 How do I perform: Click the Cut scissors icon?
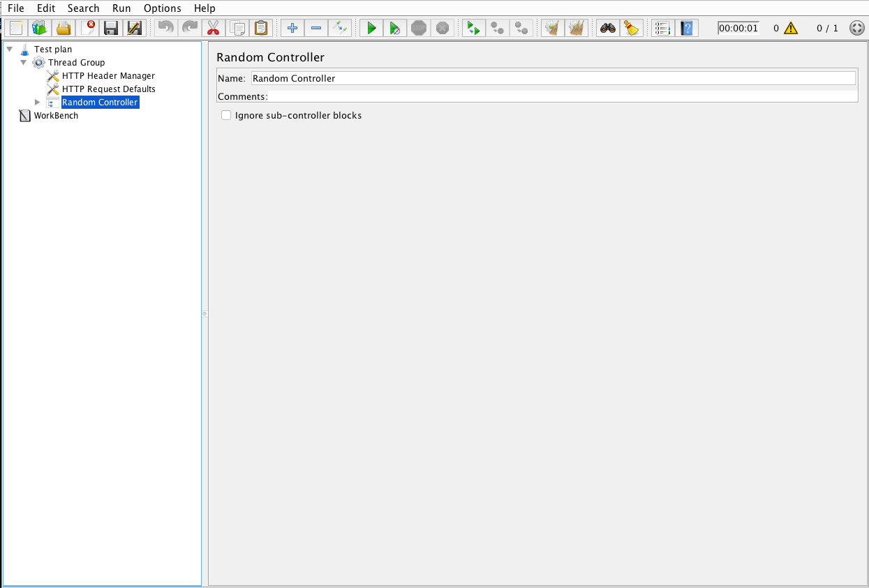coord(213,28)
